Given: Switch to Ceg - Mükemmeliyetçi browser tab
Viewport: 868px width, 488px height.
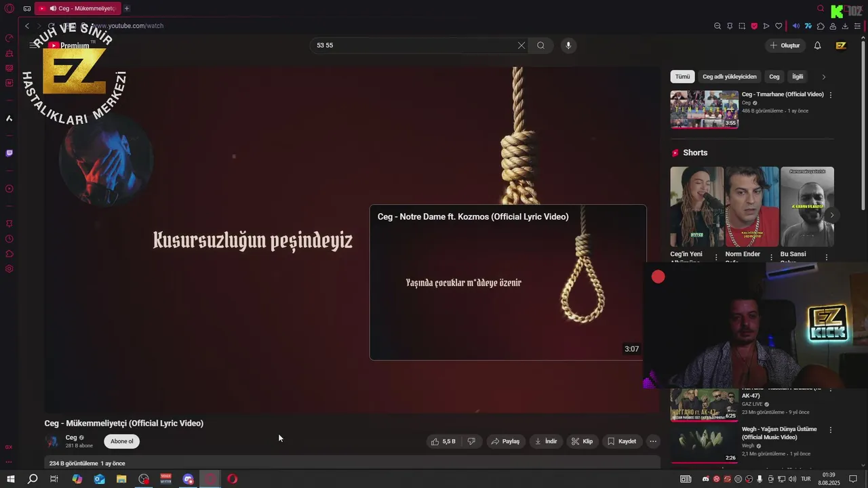Looking at the screenshot, I should click(77, 9).
